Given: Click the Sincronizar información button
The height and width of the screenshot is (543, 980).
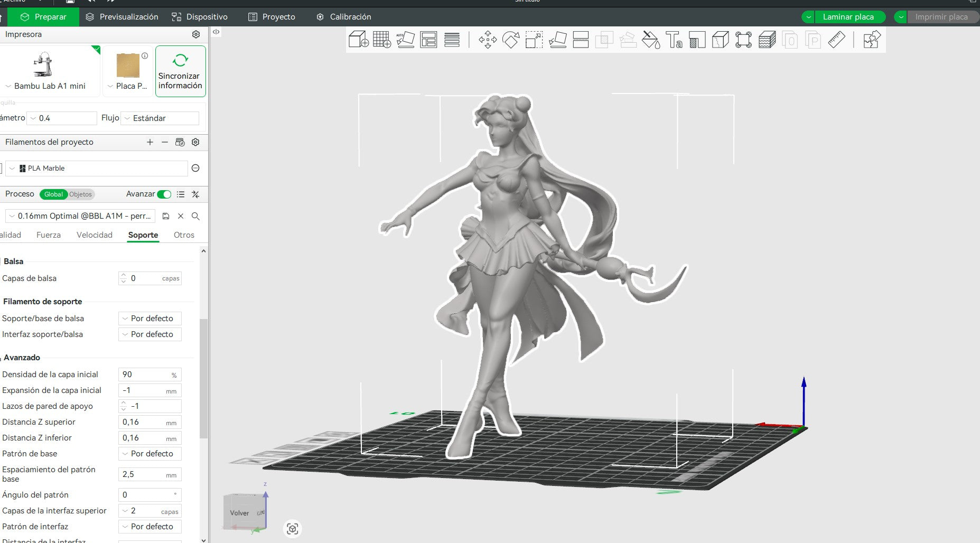Looking at the screenshot, I should click(x=180, y=71).
